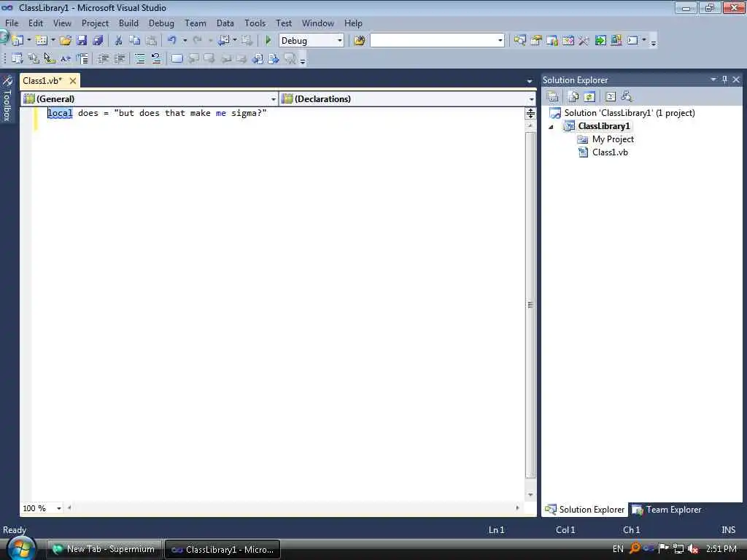Viewport: 747px width, 560px height.
Task: Open the Command Window toolbar icon
Action: [632, 41]
